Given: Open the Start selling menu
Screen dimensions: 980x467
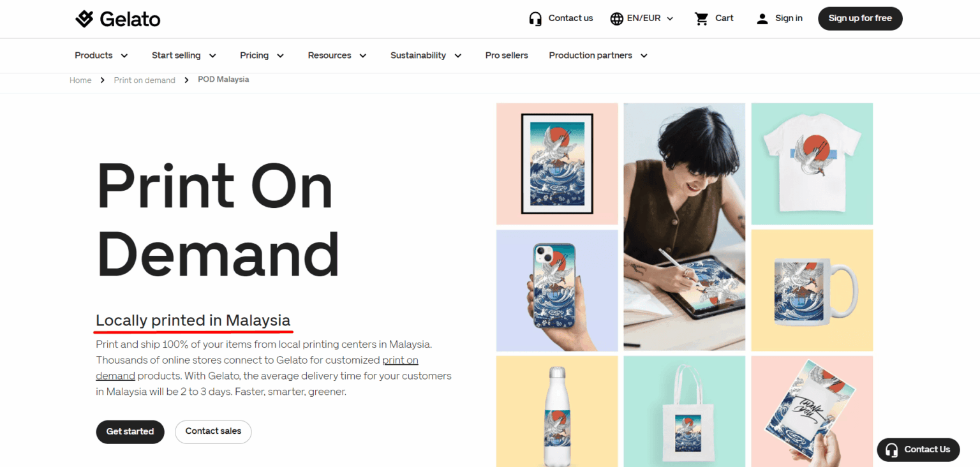Looking at the screenshot, I should coord(184,56).
